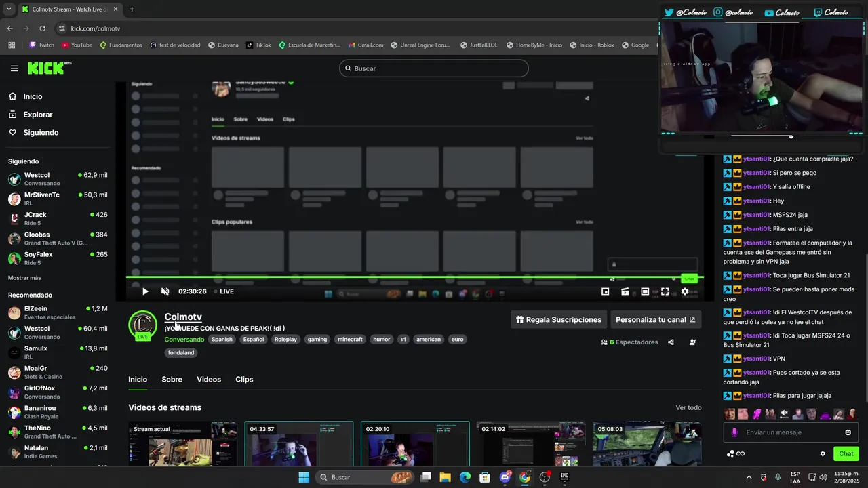Click the minecraft tag
Screen dimensions: 868x488
click(x=350, y=340)
